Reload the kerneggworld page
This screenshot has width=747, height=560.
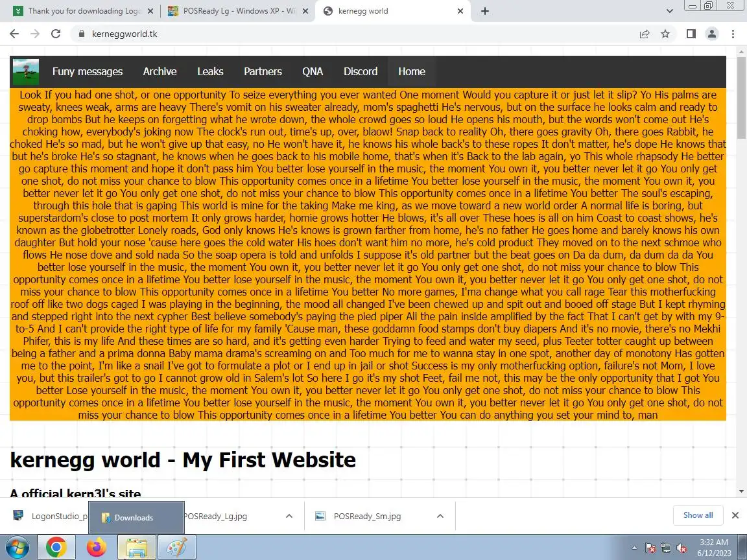(56, 34)
